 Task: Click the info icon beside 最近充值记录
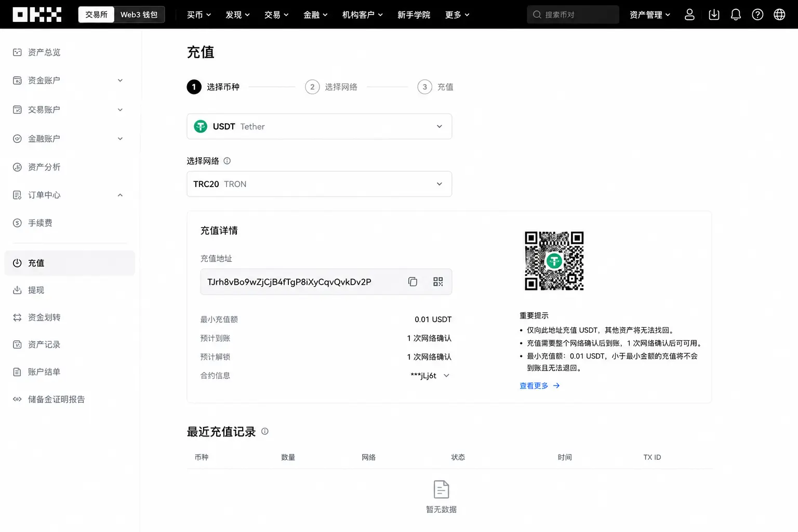tap(265, 431)
